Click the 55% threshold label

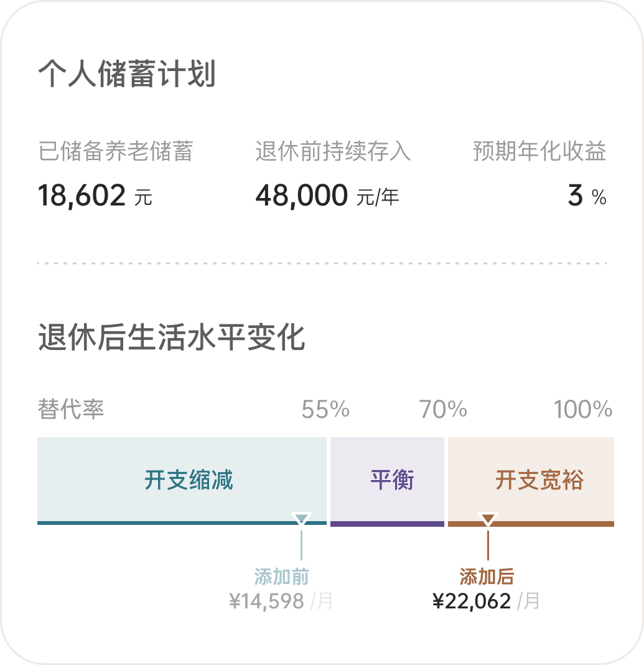tap(325, 410)
